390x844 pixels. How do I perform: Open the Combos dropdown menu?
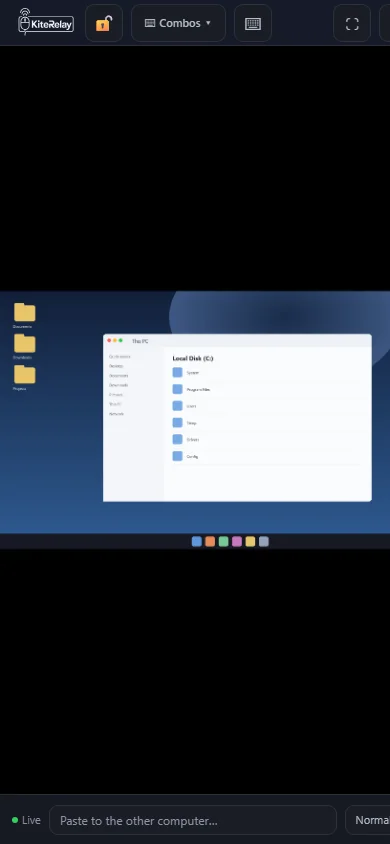point(178,23)
